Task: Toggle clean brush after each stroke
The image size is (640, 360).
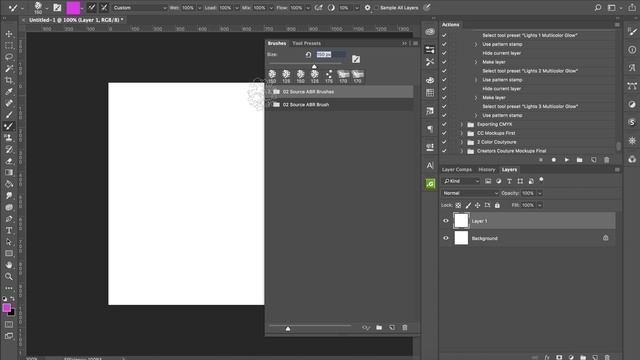Action: (104, 7)
